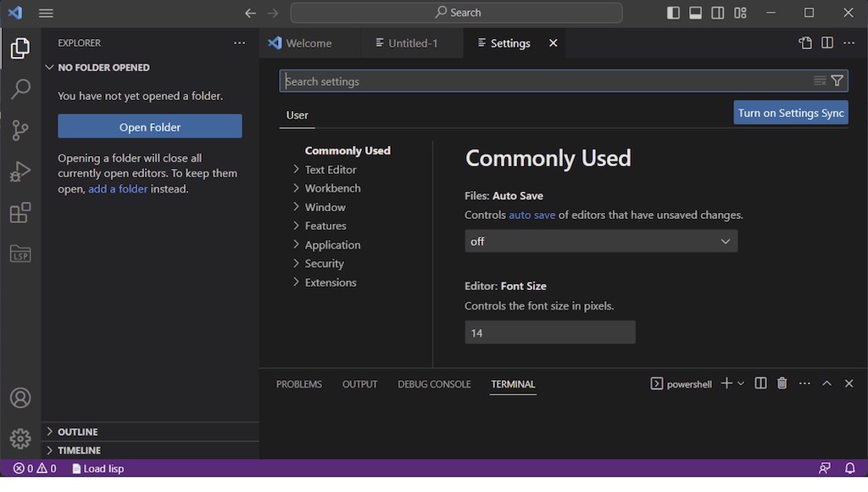This screenshot has width=868, height=492.
Task: Split the editor to the right
Action: (x=827, y=43)
